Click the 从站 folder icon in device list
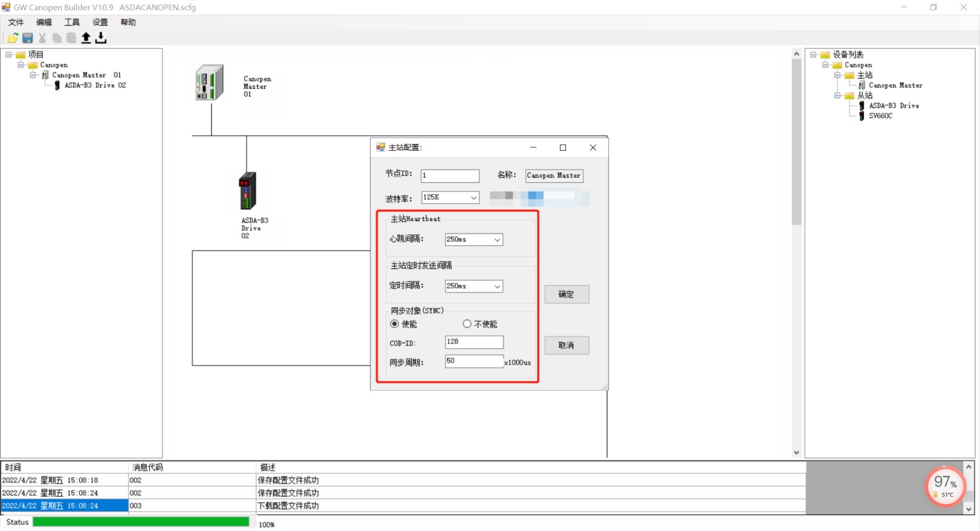The width and height of the screenshot is (980, 531). pyautogui.click(x=850, y=96)
